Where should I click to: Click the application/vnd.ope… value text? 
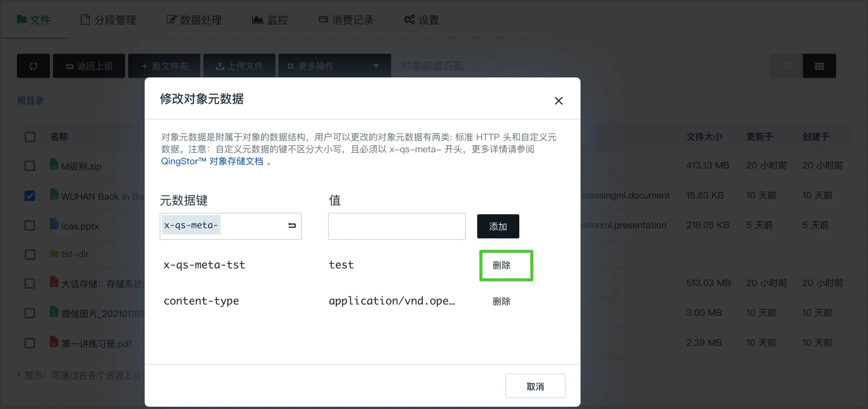392,301
